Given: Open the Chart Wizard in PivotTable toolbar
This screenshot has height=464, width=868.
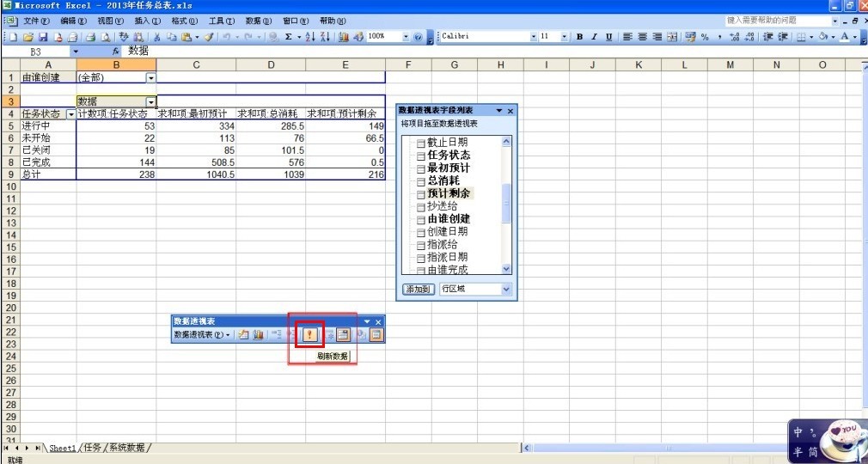Looking at the screenshot, I should click(258, 335).
